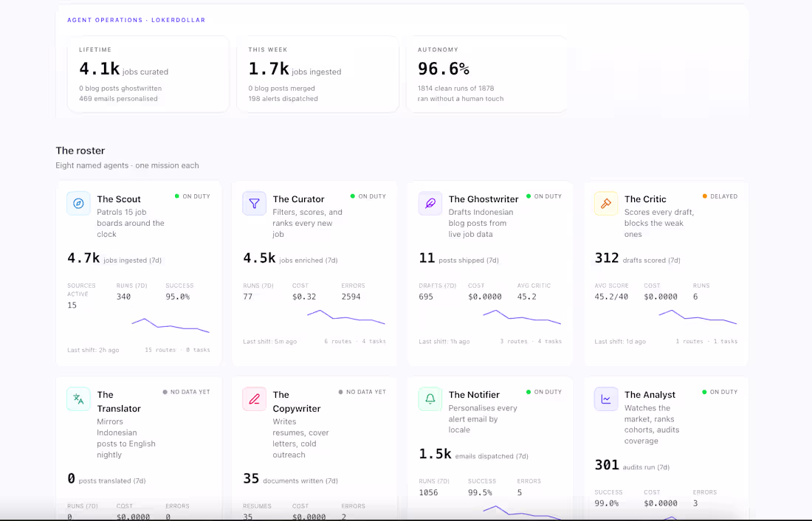This screenshot has height=521, width=812.
Task: Click The Curator last shift 5m ago
Action: [x=269, y=341]
